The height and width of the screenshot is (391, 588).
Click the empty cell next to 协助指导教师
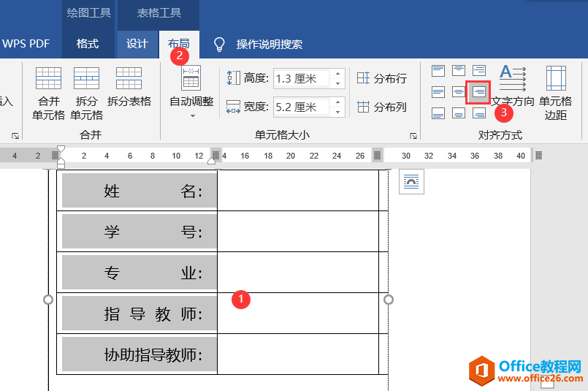298,354
